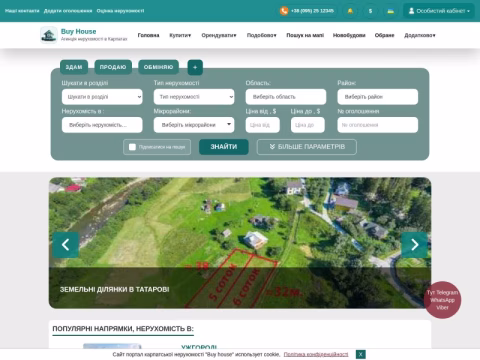Viewport: 480px width, 360px height.
Task: Open the Шукати в розділі dropdown
Action: pos(102,97)
